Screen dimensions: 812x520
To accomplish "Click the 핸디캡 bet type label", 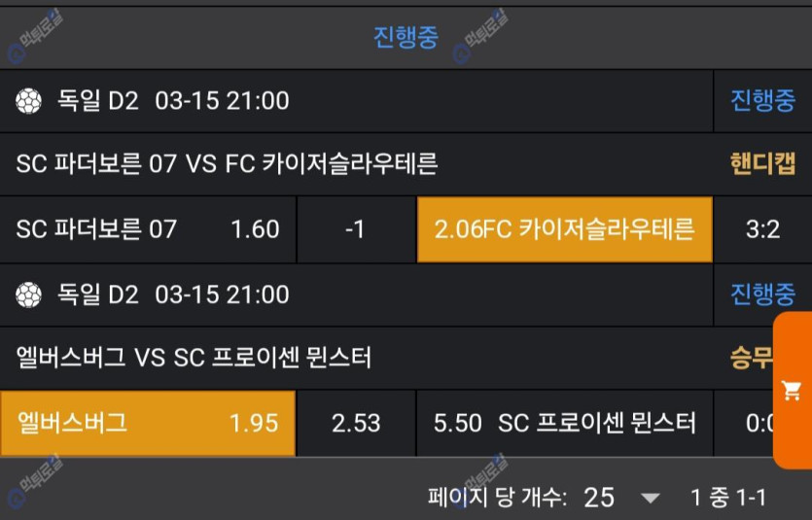I will [x=762, y=163].
